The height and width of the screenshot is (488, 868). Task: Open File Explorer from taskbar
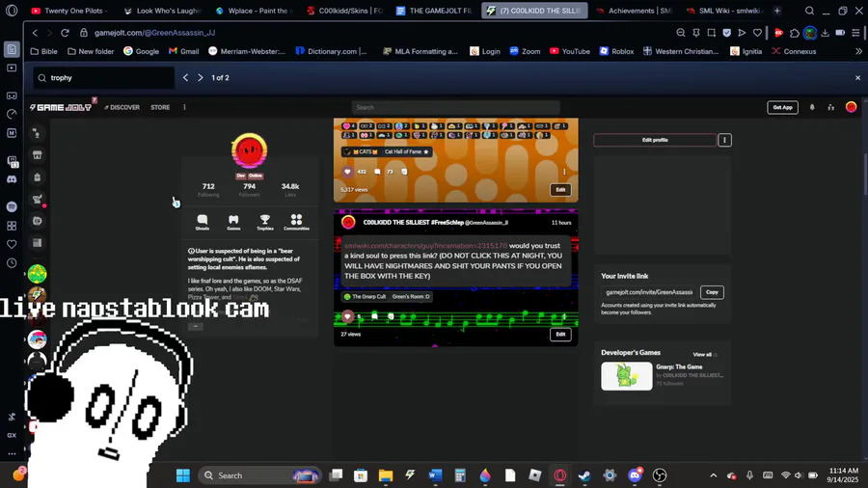385,475
